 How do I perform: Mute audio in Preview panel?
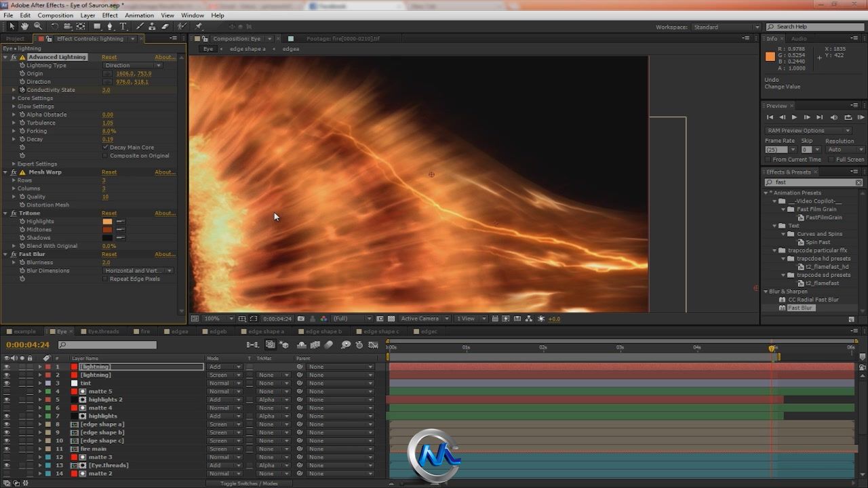tap(834, 117)
